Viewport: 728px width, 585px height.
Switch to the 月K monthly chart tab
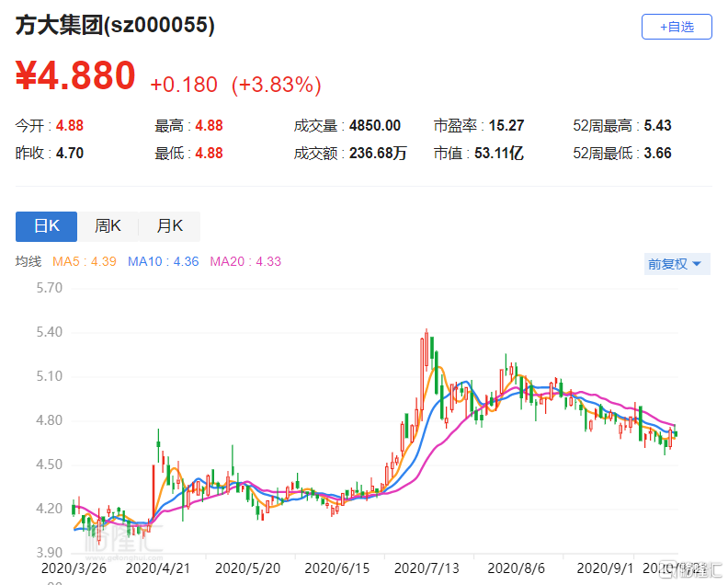(x=169, y=226)
